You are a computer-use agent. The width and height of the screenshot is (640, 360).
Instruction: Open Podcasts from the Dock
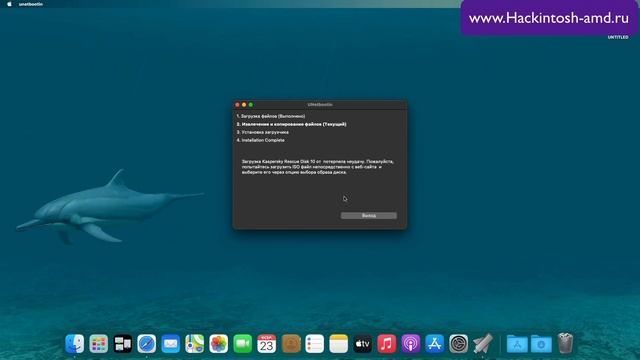411,344
